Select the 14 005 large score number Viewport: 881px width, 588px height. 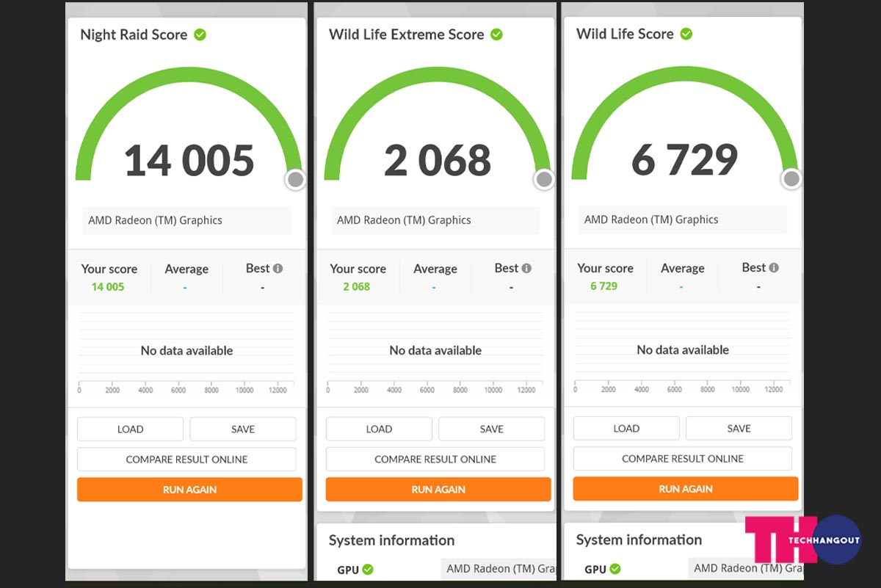click(x=189, y=161)
